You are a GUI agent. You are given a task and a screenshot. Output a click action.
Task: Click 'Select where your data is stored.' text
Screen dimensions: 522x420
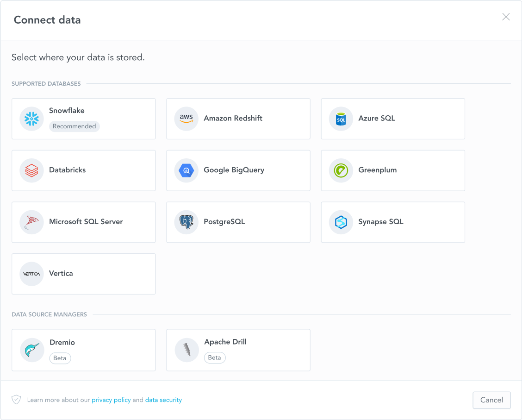pos(78,57)
